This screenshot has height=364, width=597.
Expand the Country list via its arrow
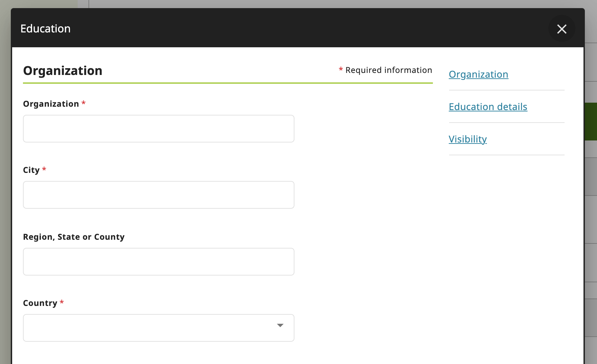pyautogui.click(x=280, y=326)
